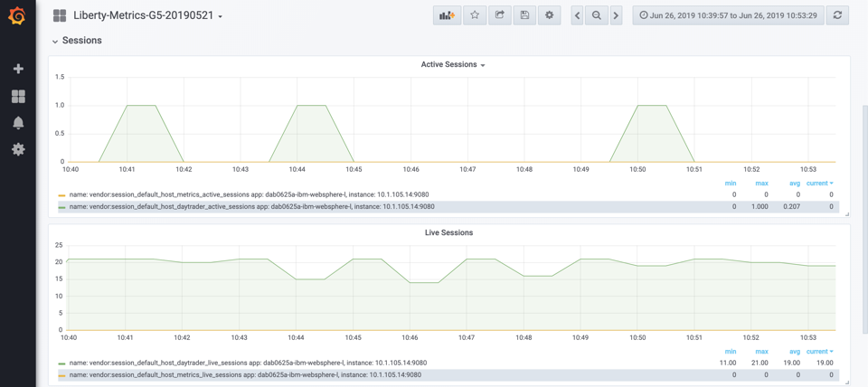Open the Dashboards grid icon in sidebar

click(x=18, y=97)
